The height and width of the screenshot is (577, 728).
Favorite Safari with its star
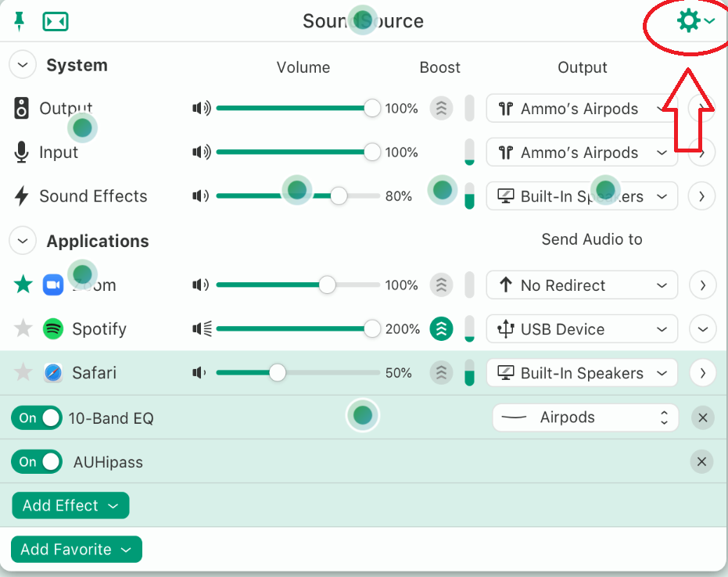click(23, 372)
